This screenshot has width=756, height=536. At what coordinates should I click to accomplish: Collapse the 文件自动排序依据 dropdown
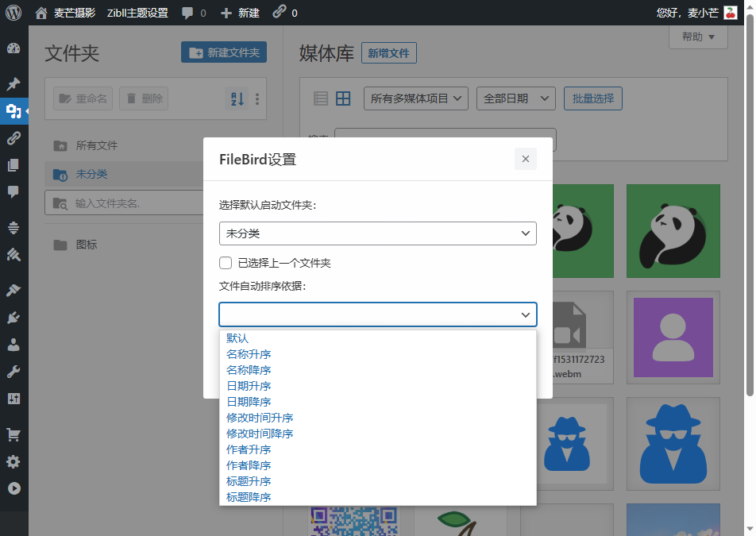tap(377, 314)
